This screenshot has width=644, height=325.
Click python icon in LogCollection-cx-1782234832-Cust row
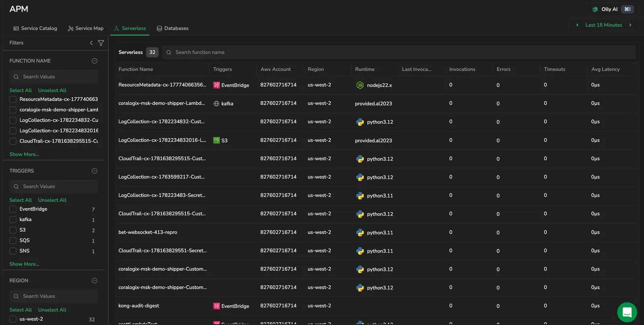pyautogui.click(x=360, y=122)
